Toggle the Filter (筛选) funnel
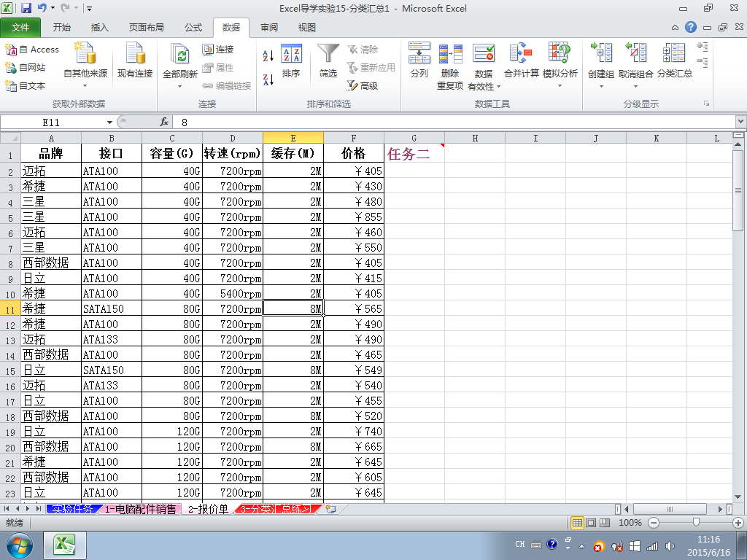 (x=328, y=61)
